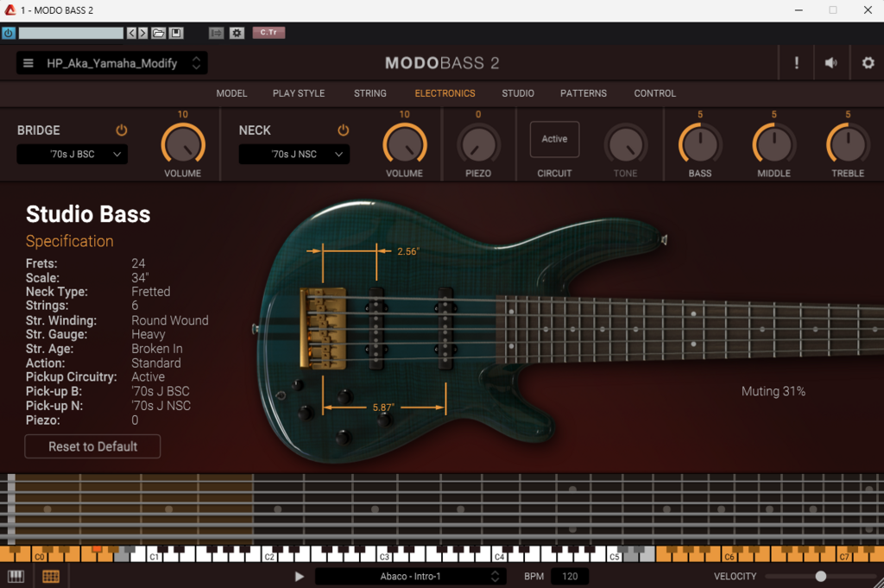The width and height of the screenshot is (884, 588).
Task: Save preset with floppy disk icon
Action: tap(176, 34)
